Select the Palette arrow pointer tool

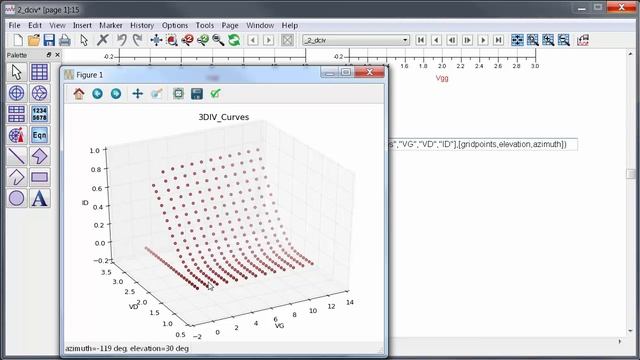coord(16,72)
